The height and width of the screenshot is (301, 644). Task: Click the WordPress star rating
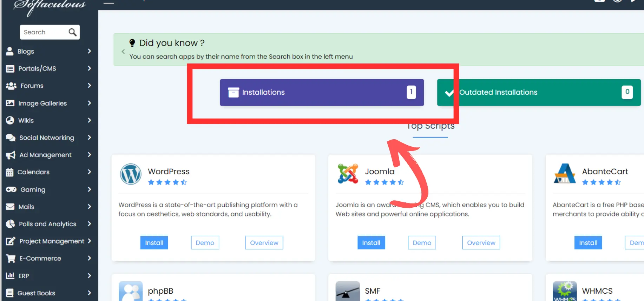167,182
